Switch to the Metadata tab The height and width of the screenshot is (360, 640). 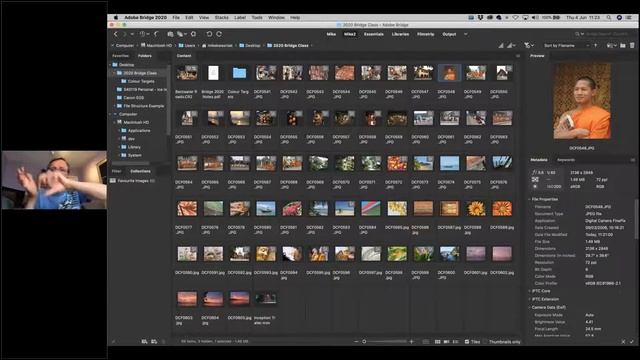[539, 160]
